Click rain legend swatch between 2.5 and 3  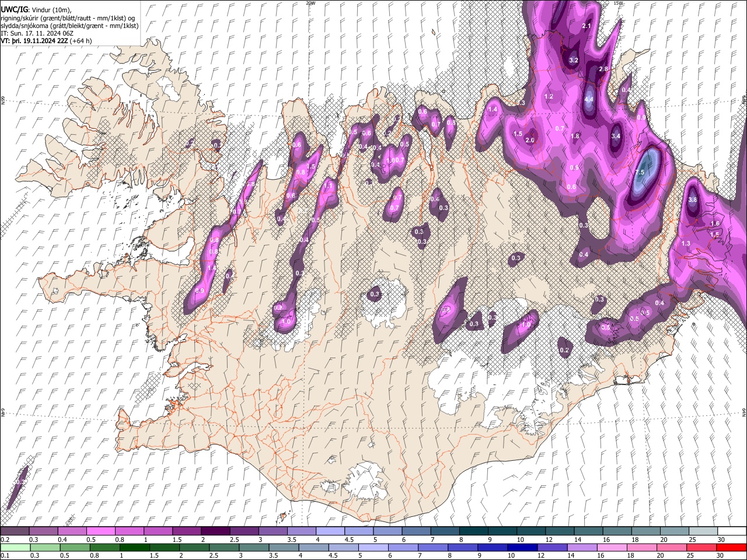tap(225, 547)
